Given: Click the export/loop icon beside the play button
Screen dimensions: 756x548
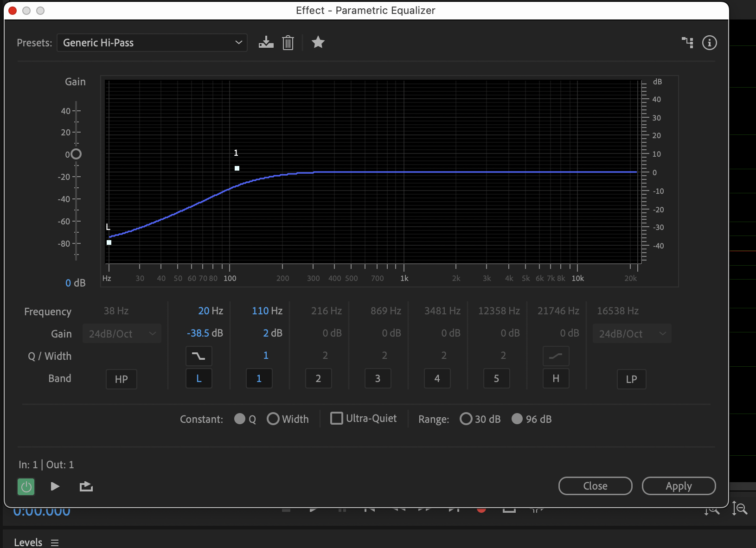Looking at the screenshot, I should point(86,486).
